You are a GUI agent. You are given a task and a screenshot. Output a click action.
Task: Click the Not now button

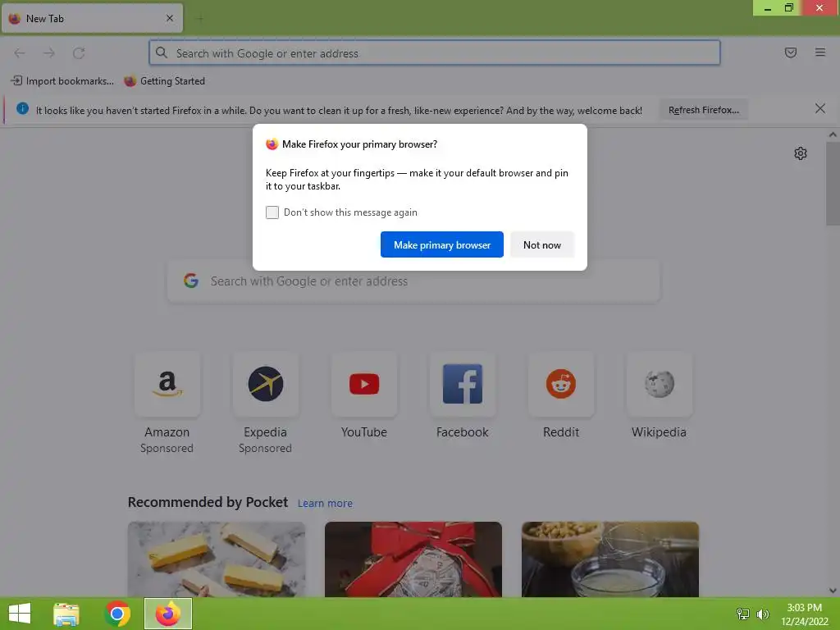pyautogui.click(x=542, y=244)
